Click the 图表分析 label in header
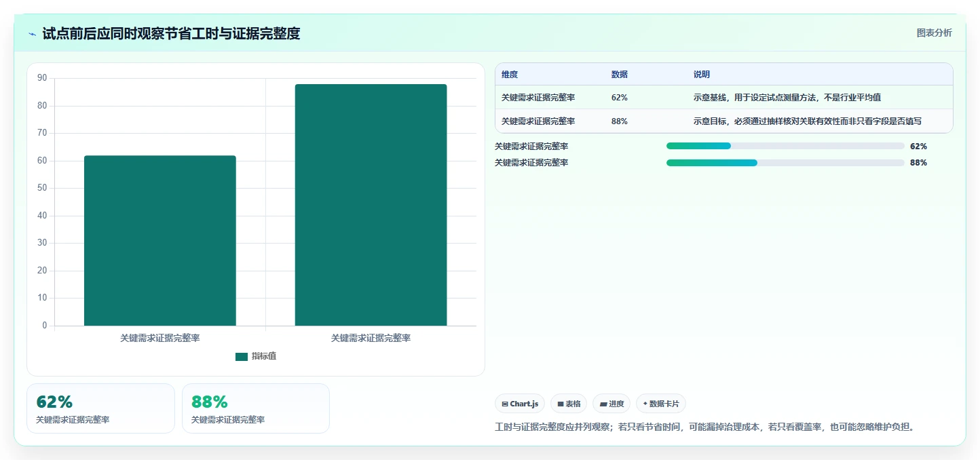This screenshot has width=980, height=460. [x=935, y=33]
